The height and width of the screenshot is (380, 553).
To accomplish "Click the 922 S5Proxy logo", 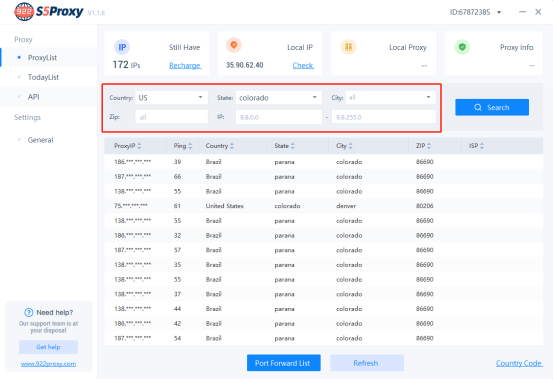I will (49, 12).
